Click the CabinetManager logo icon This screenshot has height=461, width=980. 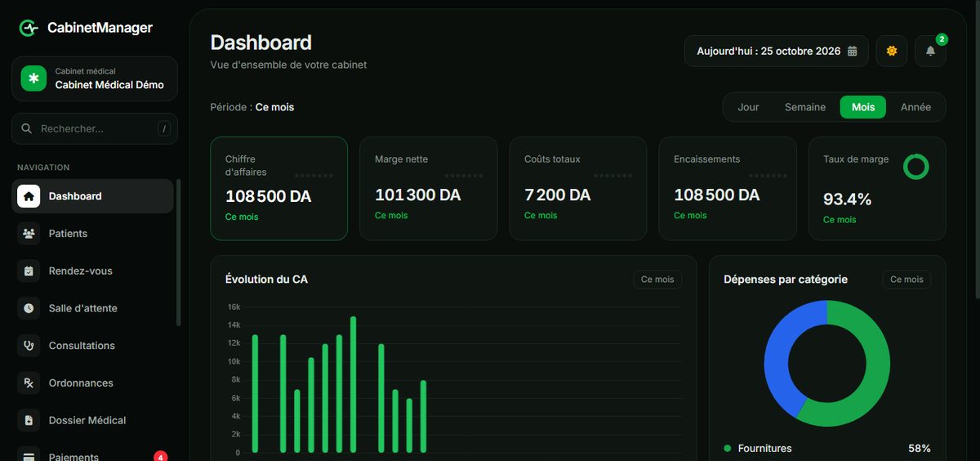[x=29, y=28]
